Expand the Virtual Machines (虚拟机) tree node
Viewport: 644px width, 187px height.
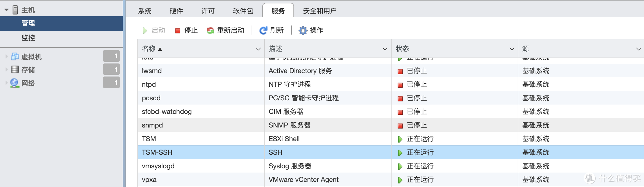click(x=7, y=57)
